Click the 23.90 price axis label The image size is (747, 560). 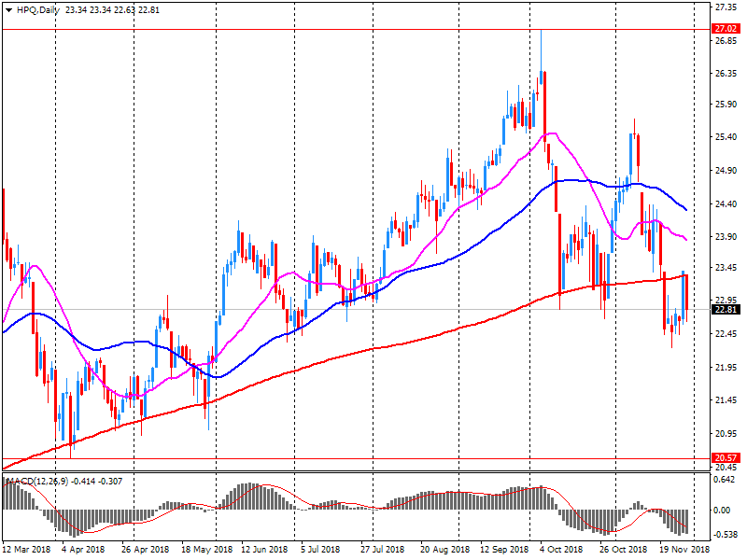tap(726, 237)
